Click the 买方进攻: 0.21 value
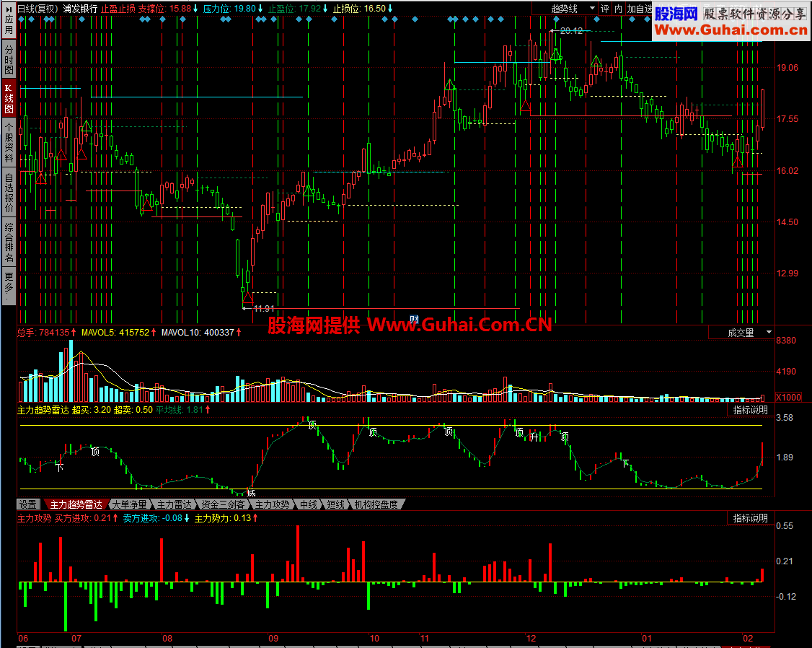Screen dimensions: 812x648 pyautogui.click(x=87, y=518)
